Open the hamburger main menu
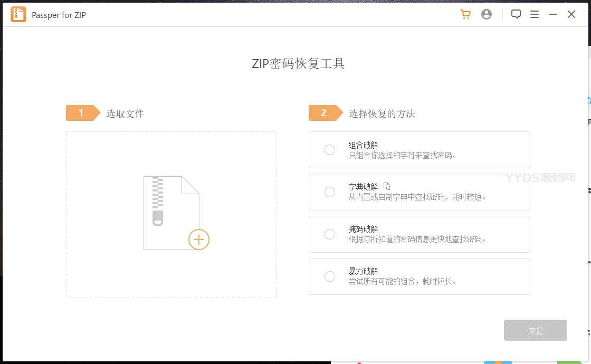This screenshot has width=591, height=364. [535, 15]
